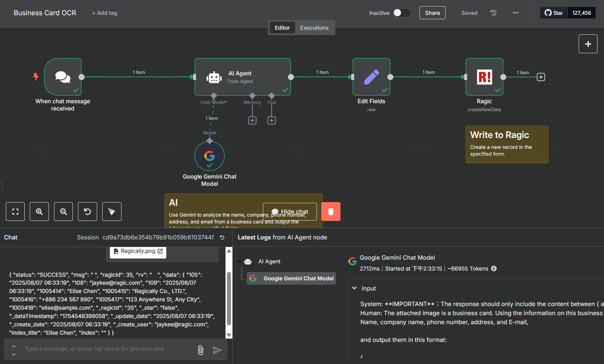
Task: Add a Memory sub-node
Action: click(x=252, y=120)
